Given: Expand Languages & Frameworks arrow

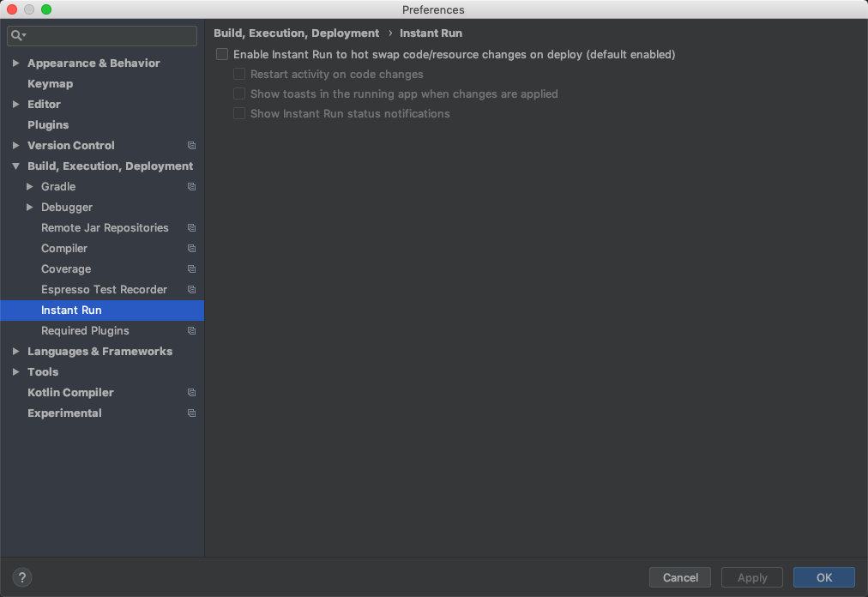Looking at the screenshot, I should pyautogui.click(x=16, y=351).
